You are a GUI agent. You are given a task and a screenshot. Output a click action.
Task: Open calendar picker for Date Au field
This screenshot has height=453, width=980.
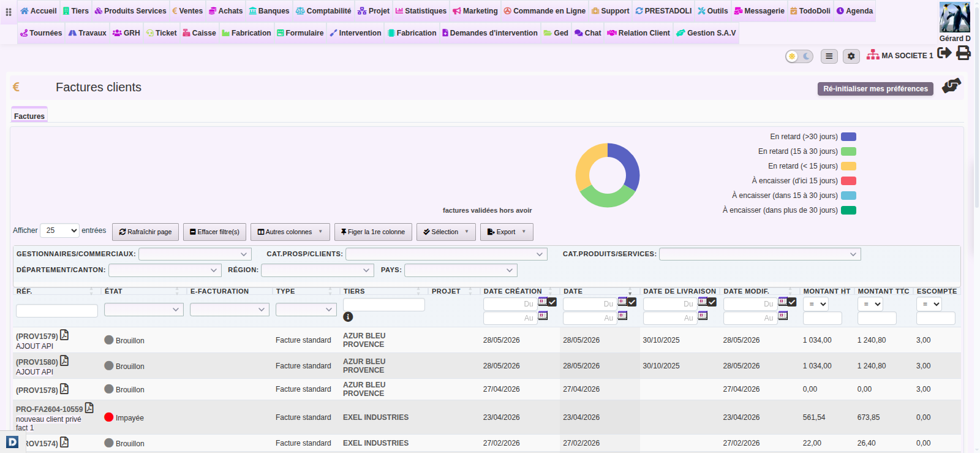point(622,315)
